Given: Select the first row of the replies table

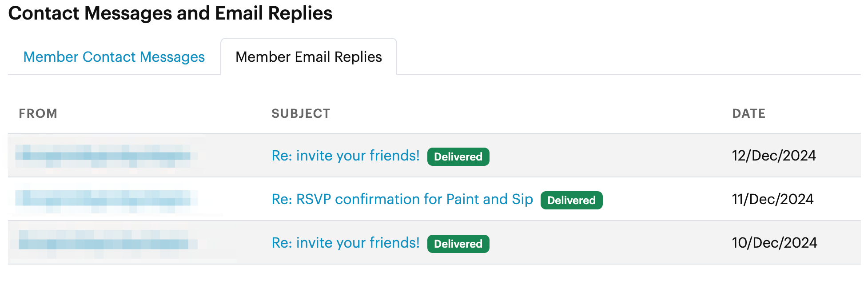Looking at the screenshot, I should [622, 156].
